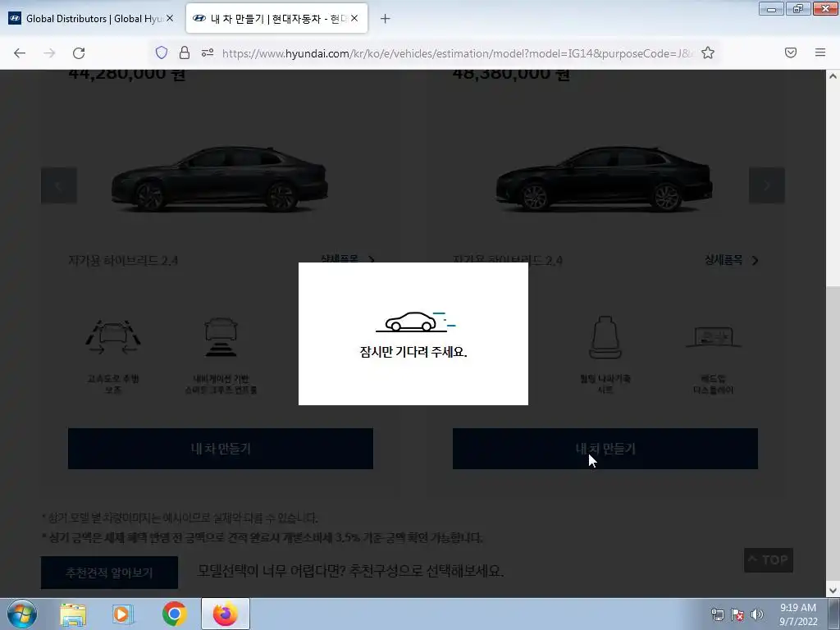The height and width of the screenshot is (630, 840).
Task: Click the left 내 차 만들기 button
Action: [220, 449]
